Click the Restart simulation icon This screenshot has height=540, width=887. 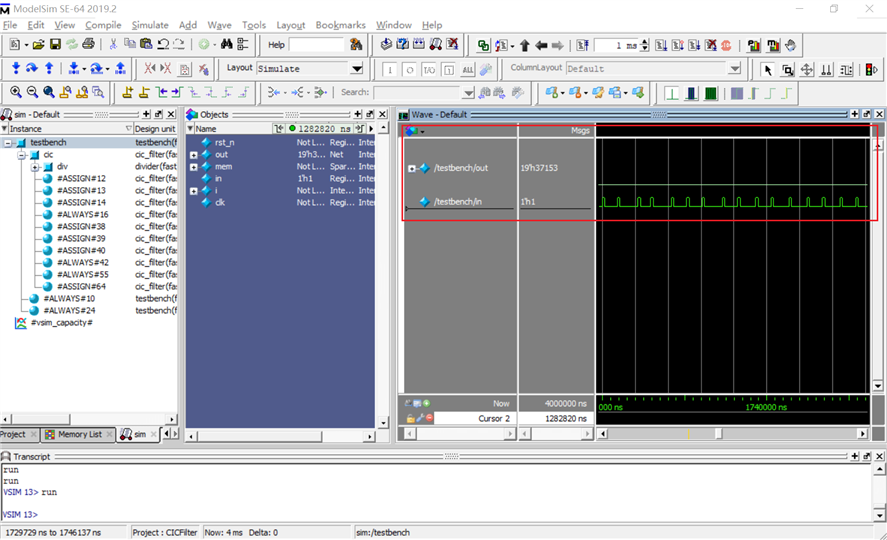pyautogui.click(x=583, y=45)
